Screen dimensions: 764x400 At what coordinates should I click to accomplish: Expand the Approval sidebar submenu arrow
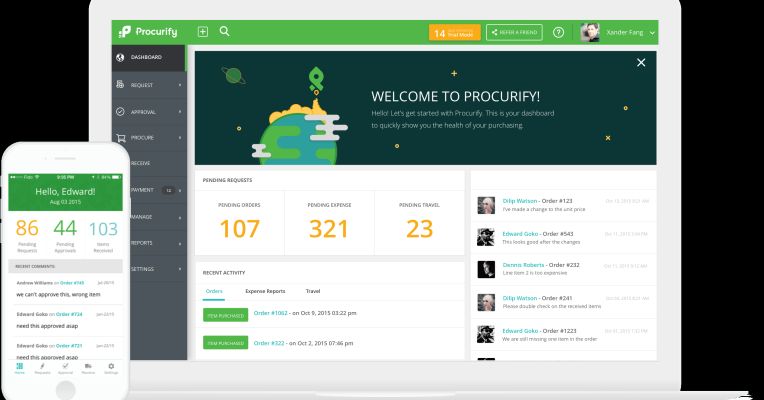click(180, 112)
